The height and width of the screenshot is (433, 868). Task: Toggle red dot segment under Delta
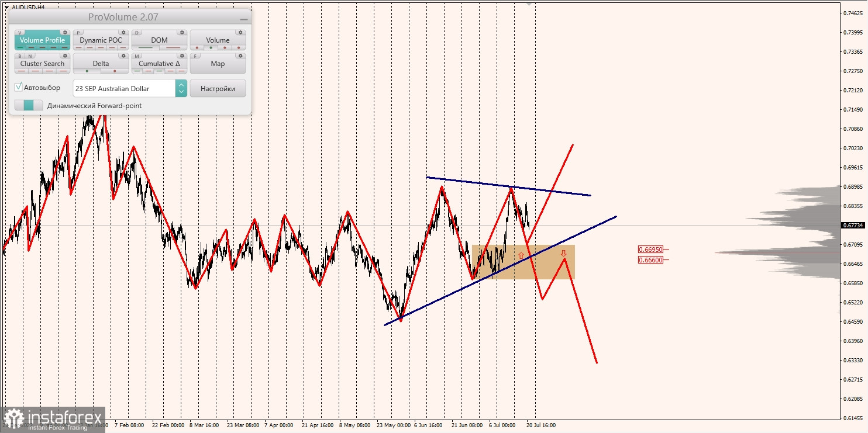coord(115,71)
